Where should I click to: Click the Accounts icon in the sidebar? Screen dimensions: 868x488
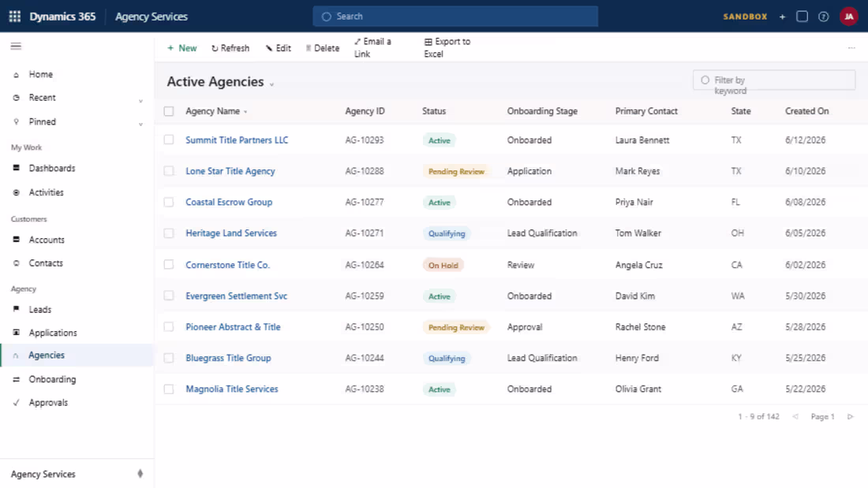pos(16,240)
